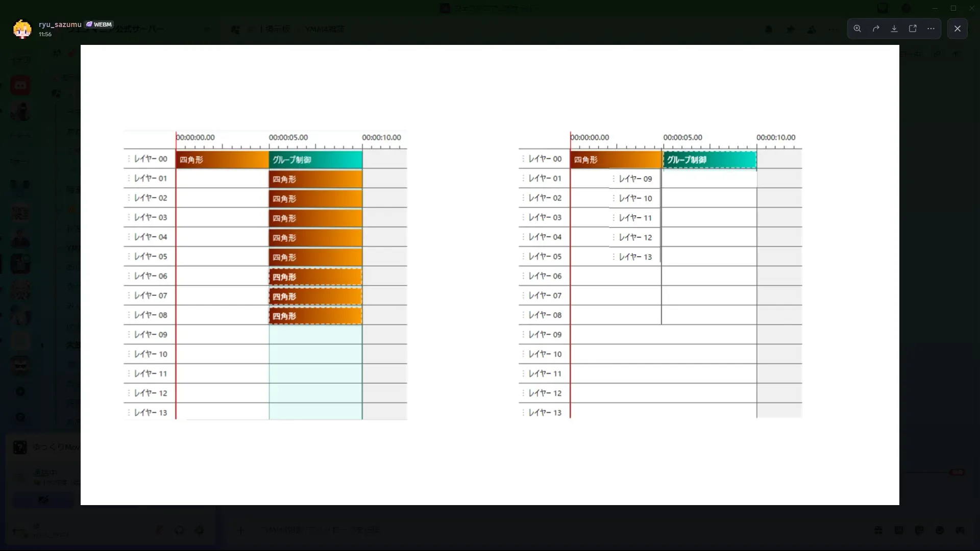
Task: Maximize the Discord window
Action: [x=953, y=8]
